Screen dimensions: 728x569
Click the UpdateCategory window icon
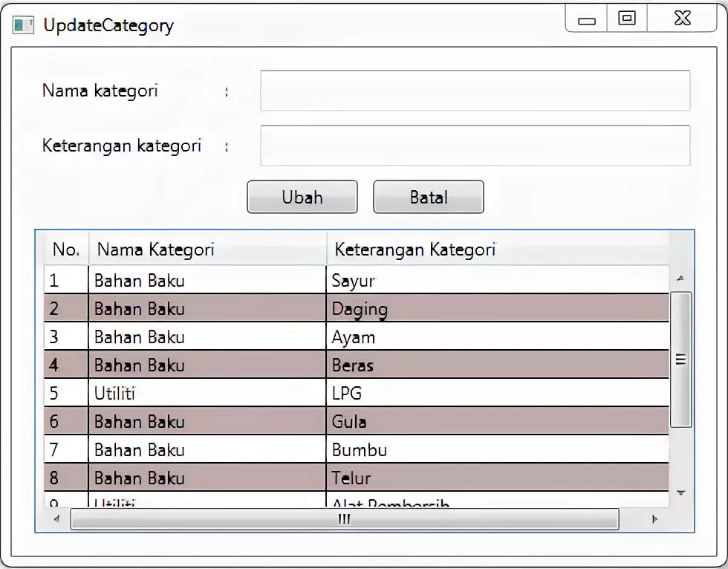(x=23, y=25)
